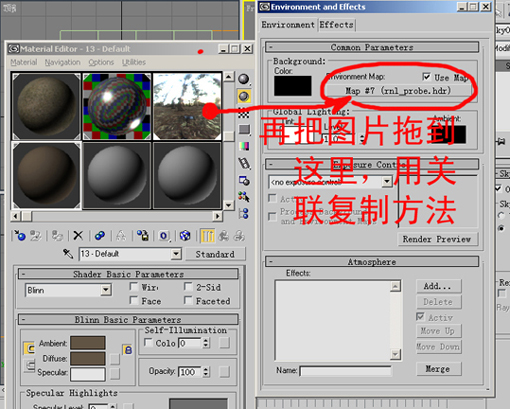Toggle the Use Map checkbox

[426, 77]
